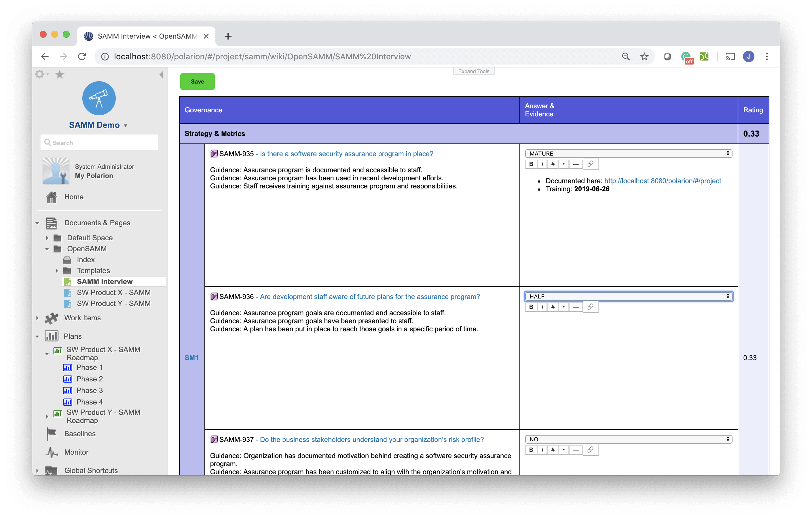Click the zoom magnifier in address bar
Viewport: 812px width, 518px height.
(x=625, y=57)
